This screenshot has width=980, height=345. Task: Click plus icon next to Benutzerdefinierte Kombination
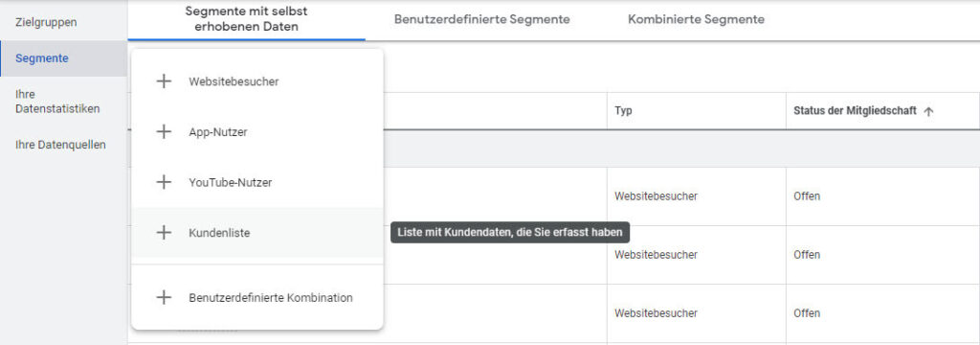click(x=163, y=297)
